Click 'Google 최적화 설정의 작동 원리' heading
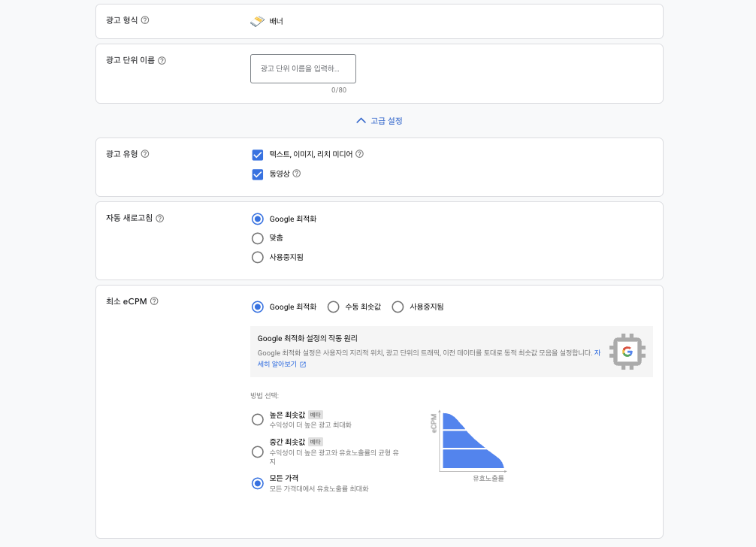This screenshot has width=756, height=547. 307,338
